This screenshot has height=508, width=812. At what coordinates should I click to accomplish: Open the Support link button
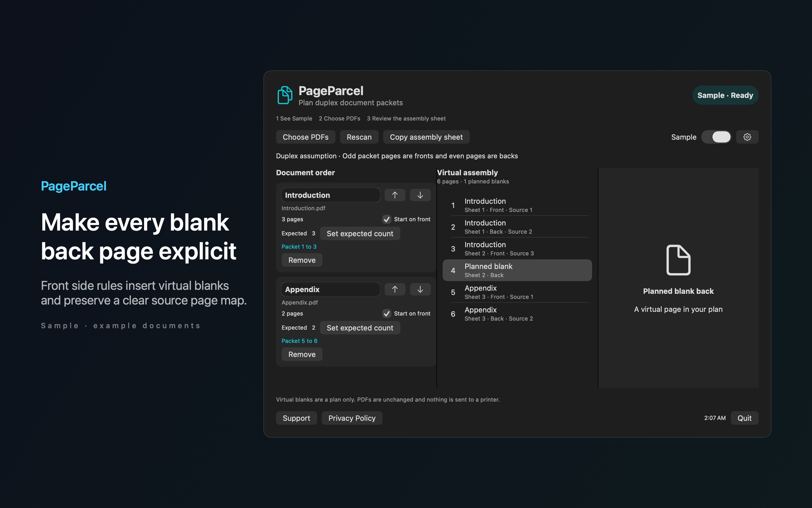tap(296, 418)
